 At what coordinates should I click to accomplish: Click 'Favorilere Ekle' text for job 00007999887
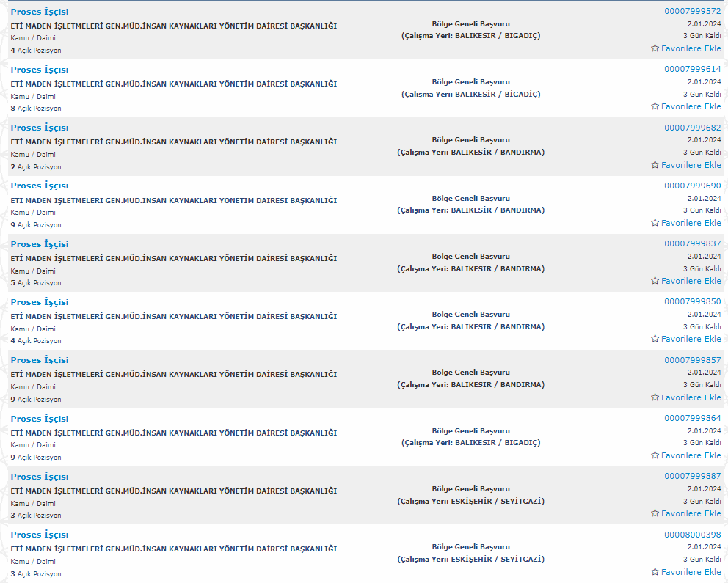(x=691, y=513)
